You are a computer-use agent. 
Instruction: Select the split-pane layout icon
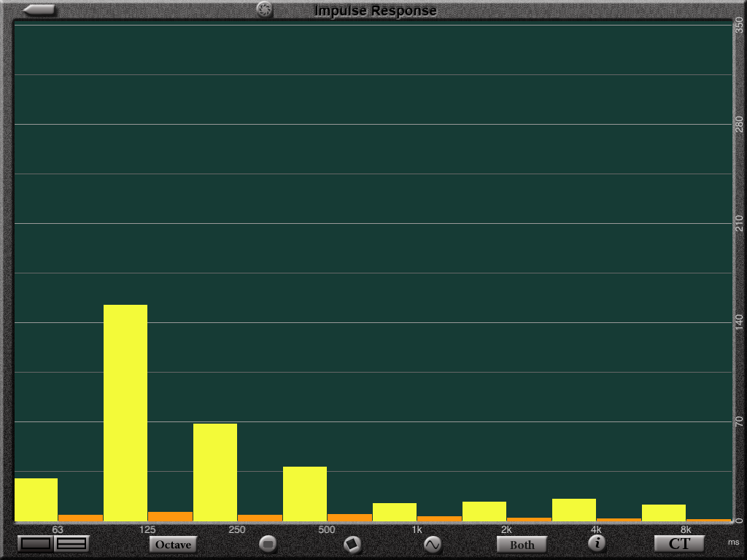[71, 543]
